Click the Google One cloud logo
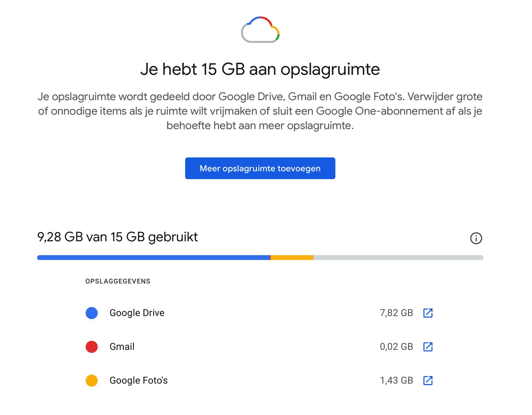Viewport: 532px width, 415px height. [x=260, y=30]
